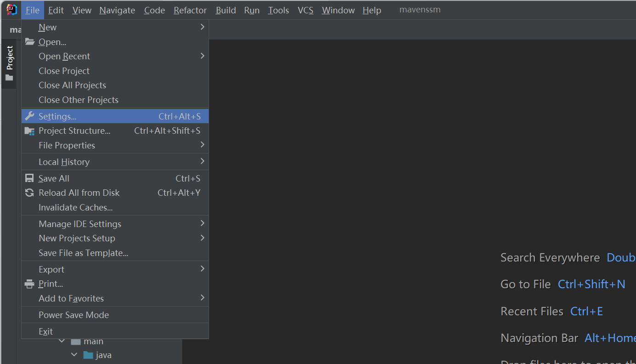Click the wrench icon beside Settings...
Image resolution: width=636 pixels, height=364 pixels.
point(29,116)
